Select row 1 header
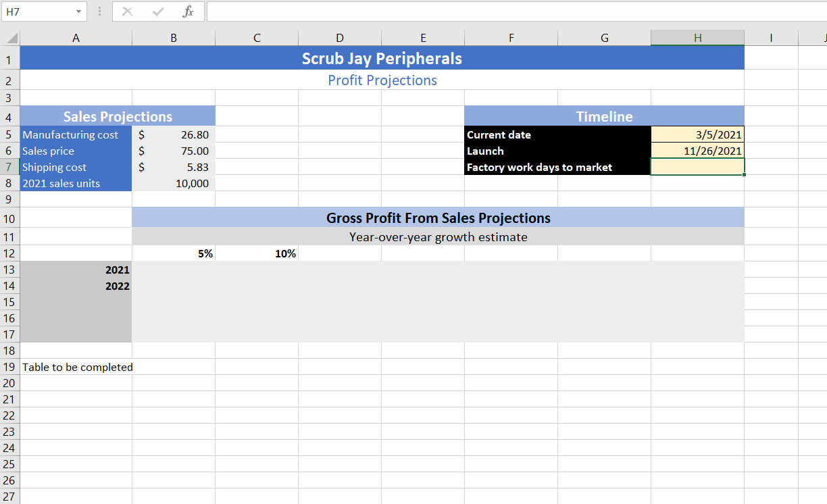This screenshot has height=504, width=827. [10, 59]
